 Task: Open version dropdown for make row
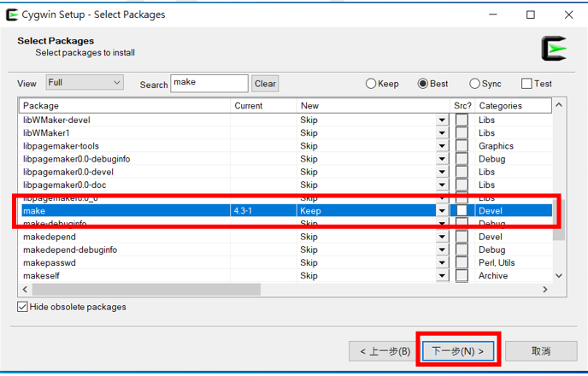[x=442, y=211]
